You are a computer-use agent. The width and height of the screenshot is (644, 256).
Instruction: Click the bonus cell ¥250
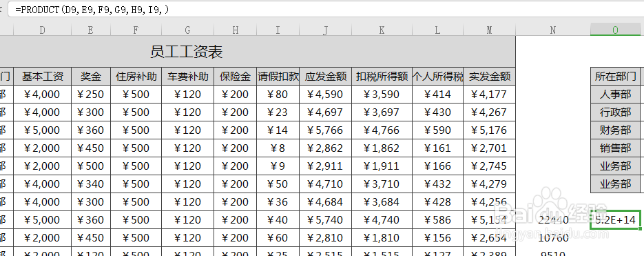(x=91, y=95)
